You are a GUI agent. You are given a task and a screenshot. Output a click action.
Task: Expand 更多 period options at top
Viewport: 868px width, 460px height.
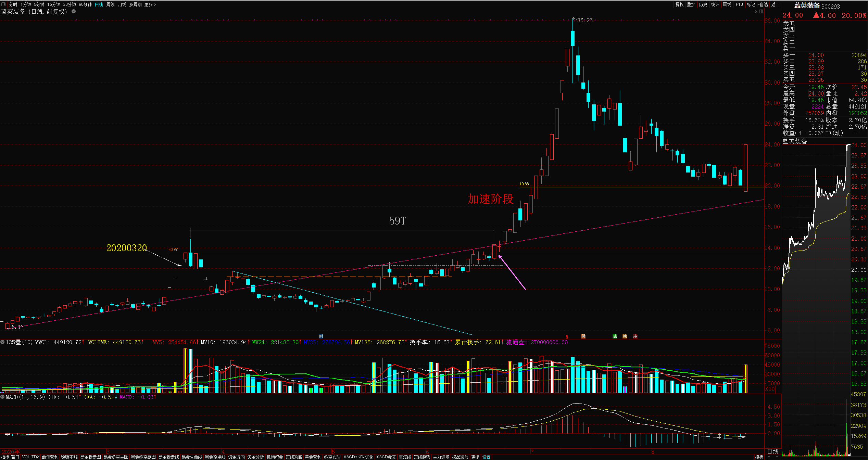coord(150,4)
